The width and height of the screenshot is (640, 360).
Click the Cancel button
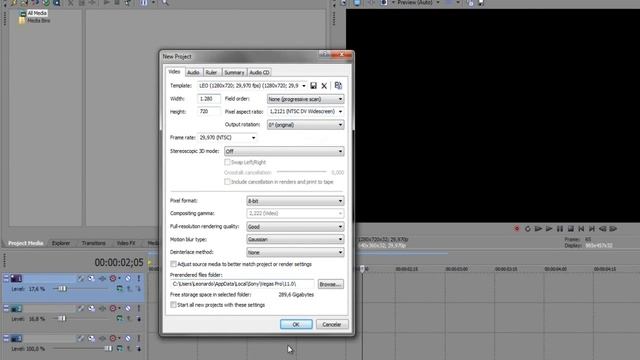[331, 324]
